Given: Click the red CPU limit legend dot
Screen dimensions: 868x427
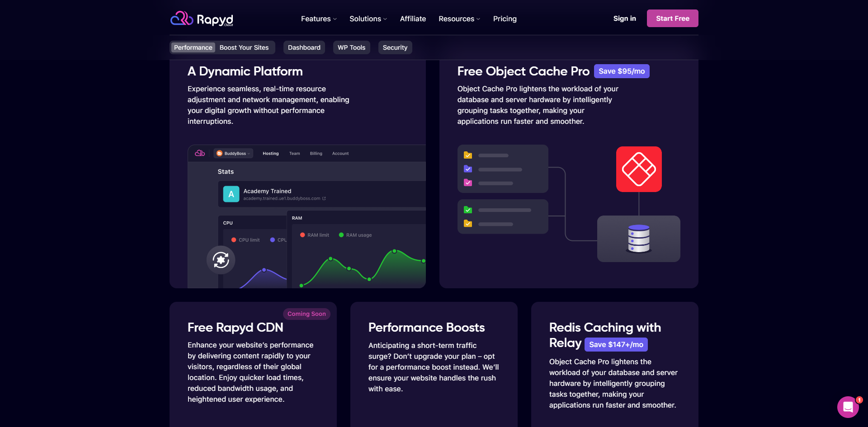Looking at the screenshot, I should click(x=234, y=240).
